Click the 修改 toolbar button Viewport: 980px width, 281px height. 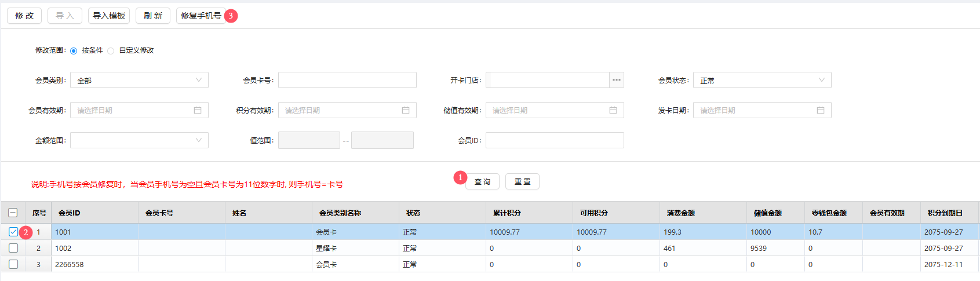[x=24, y=16]
